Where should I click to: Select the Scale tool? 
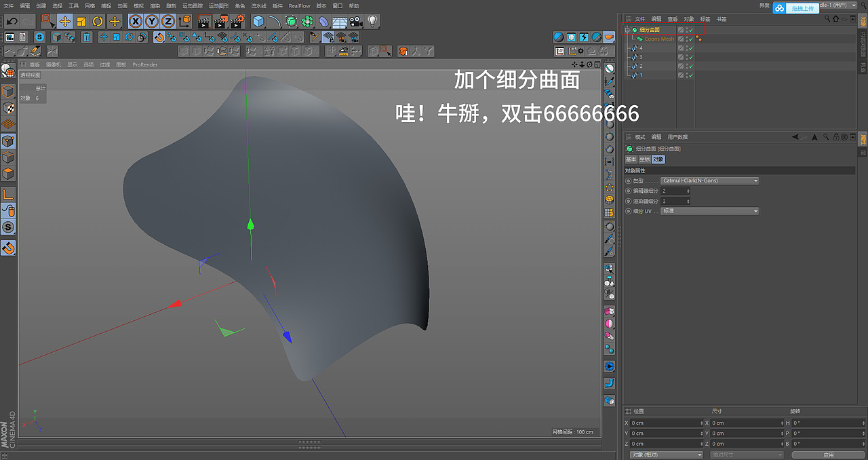80,21
